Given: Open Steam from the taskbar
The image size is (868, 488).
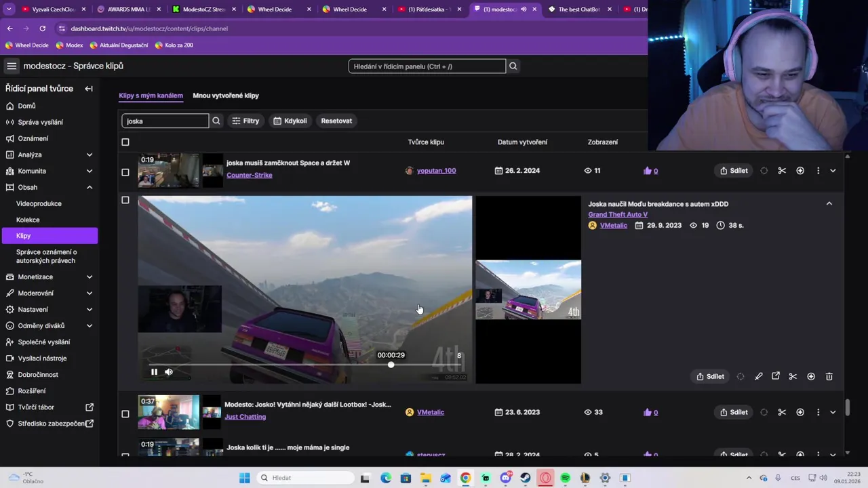Looking at the screenshot, I should pos(526,478).
